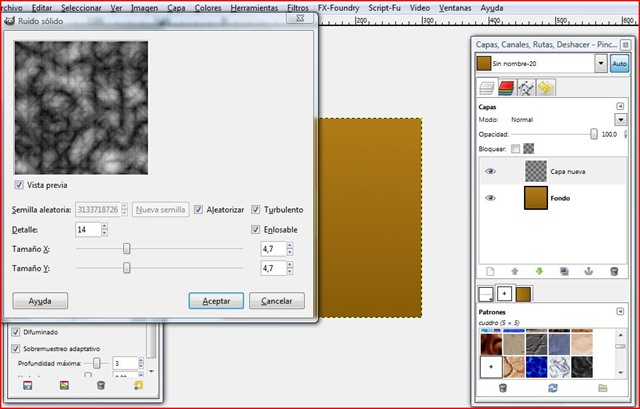The width and height of the screenshot is (640, 409).
Task: Delete the layer with the layers trash icon
Action: point(613,271)
